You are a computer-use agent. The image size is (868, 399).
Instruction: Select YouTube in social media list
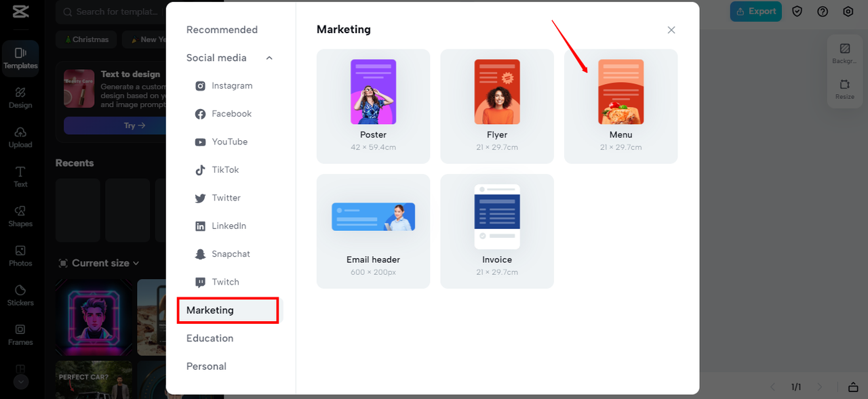click(x=221, y=142)
